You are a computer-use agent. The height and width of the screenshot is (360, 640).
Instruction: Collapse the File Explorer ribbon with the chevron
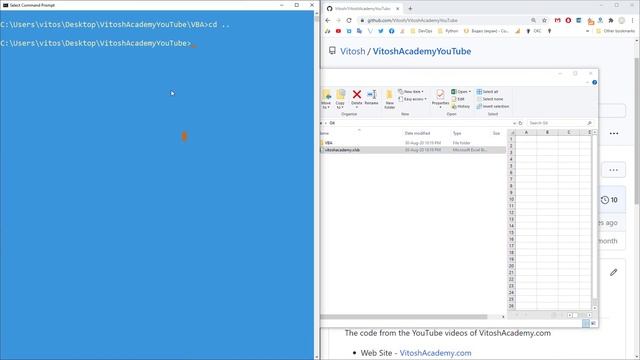587,82
